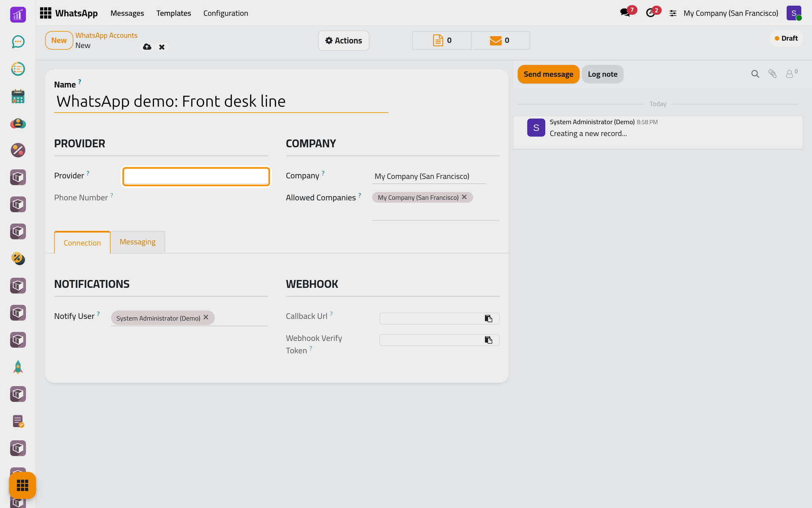Click the WhatsApp home menu grid icon

46,13
